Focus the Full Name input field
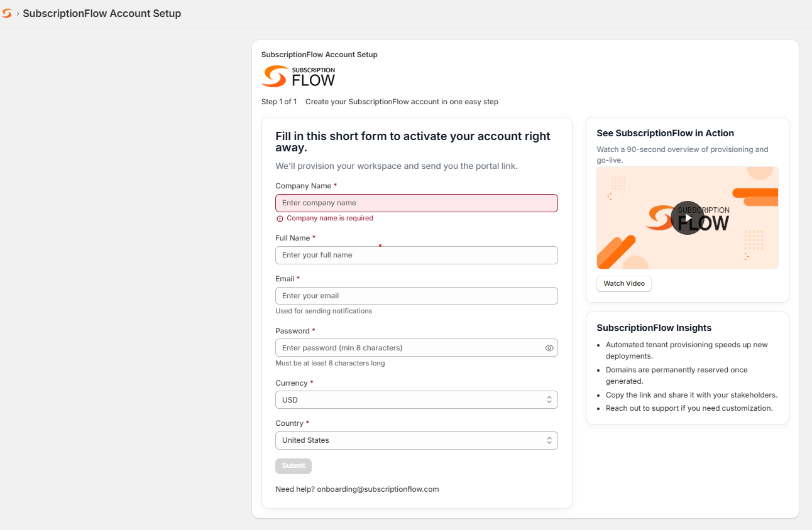Screen dimensions: 812x530 tap(417, 255)
